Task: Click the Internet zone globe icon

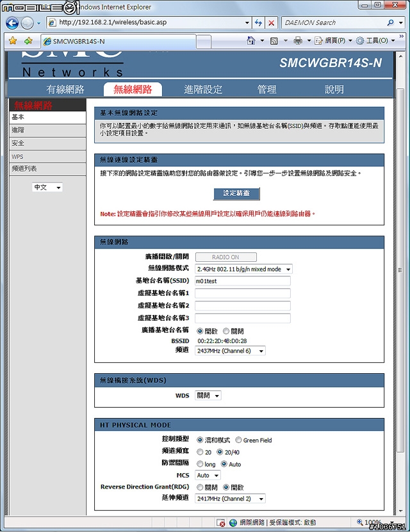Action: (x=233, y=523)
